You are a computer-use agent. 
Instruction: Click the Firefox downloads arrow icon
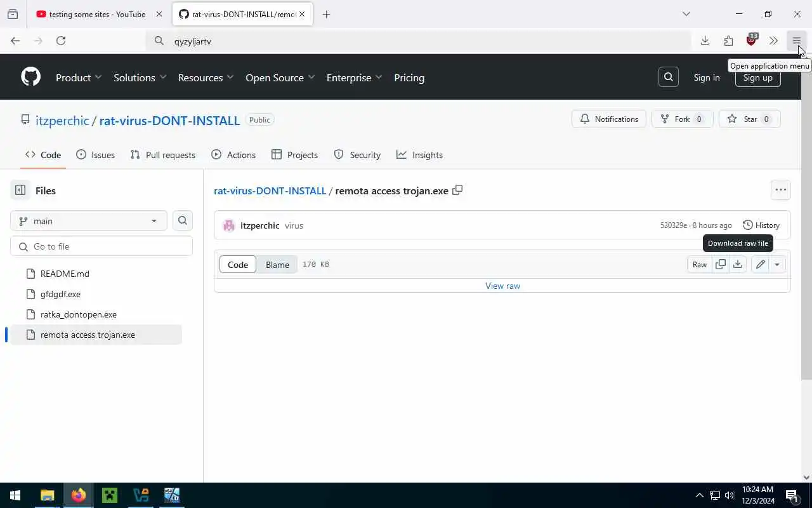coord(705,41)
